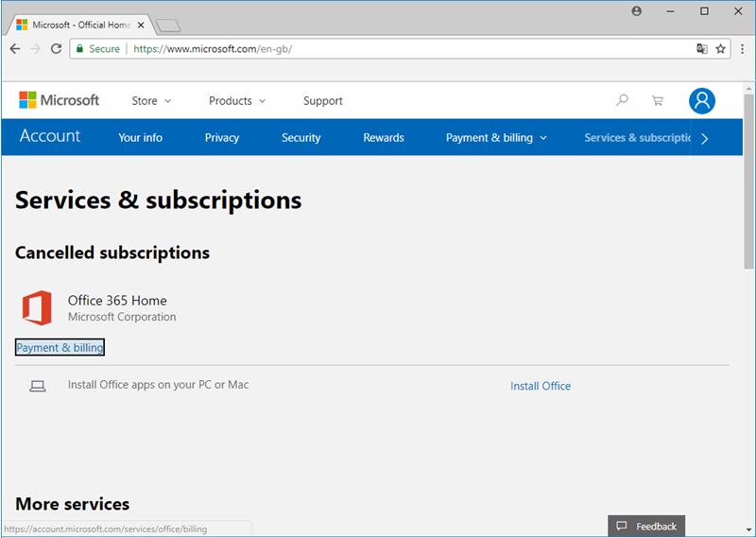
Task: Click the Services & subscriptions page heading
Action: (x=158, y=200)
